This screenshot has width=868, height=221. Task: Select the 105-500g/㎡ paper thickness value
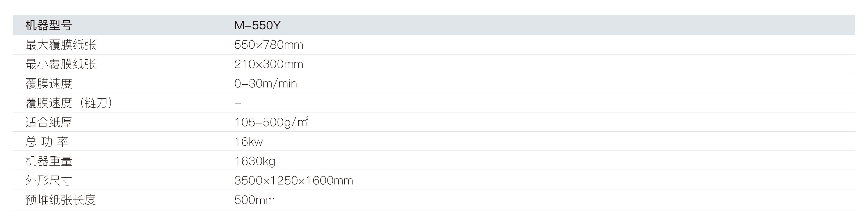coord(271,122)
